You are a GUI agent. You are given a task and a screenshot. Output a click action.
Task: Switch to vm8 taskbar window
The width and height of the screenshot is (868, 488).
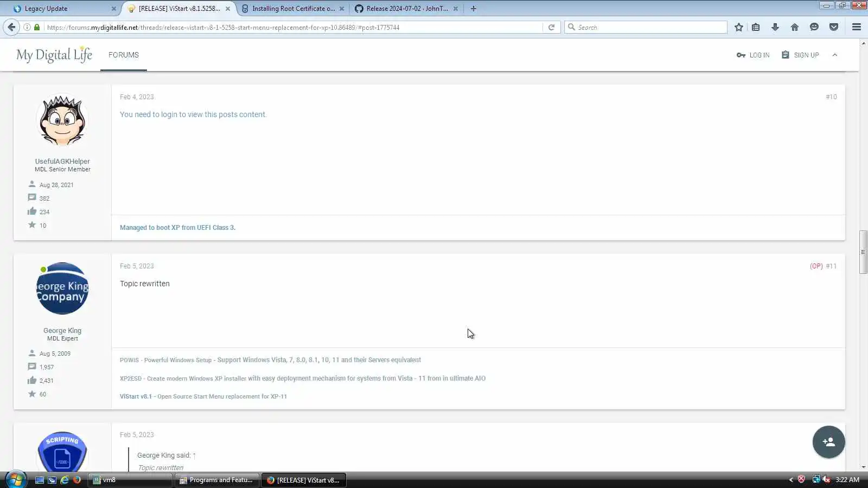130,480
